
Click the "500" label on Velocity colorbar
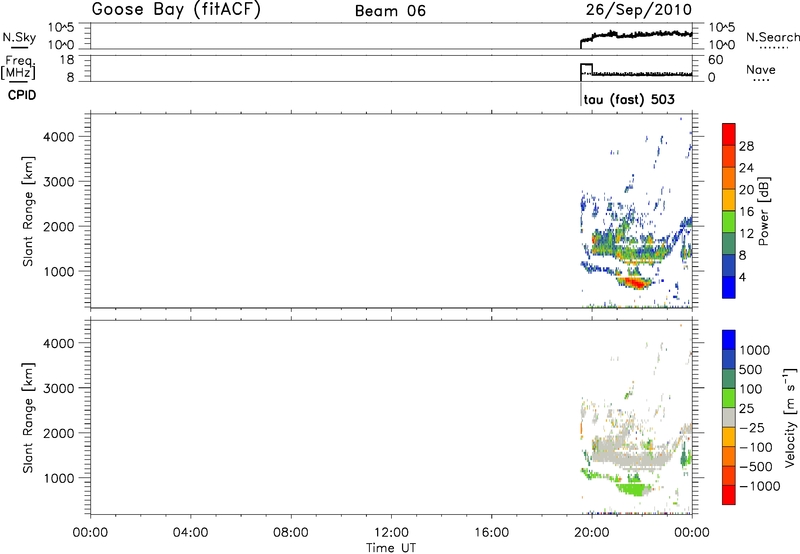(x=751, y=369)
